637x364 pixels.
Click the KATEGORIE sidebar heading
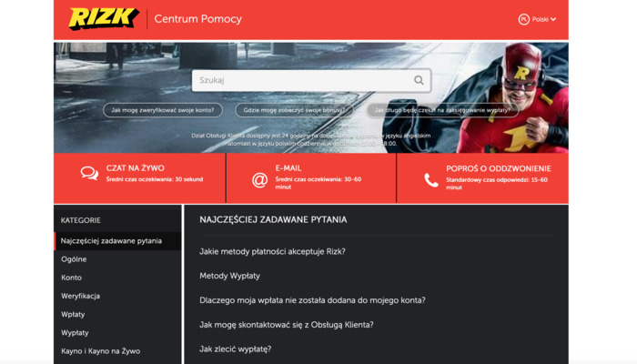tap(80, 220)
